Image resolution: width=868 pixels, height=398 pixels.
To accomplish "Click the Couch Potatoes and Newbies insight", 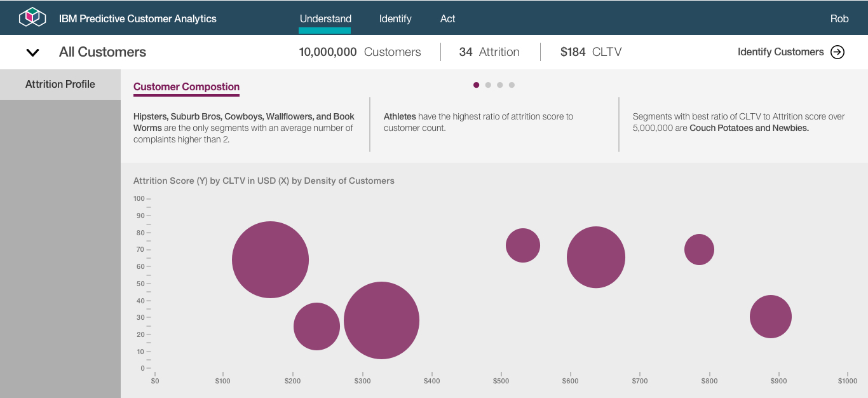I will click(739, 122).
